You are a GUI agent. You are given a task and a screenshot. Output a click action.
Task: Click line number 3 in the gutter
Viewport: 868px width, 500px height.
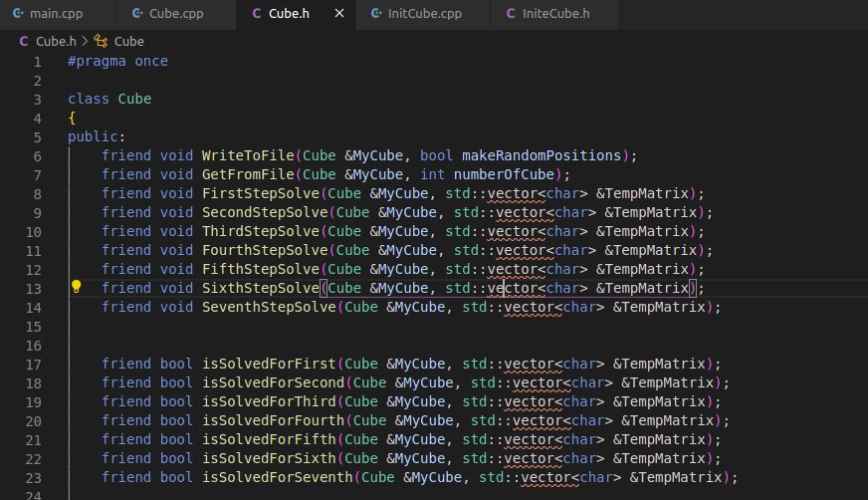click(x=37, y=99)
